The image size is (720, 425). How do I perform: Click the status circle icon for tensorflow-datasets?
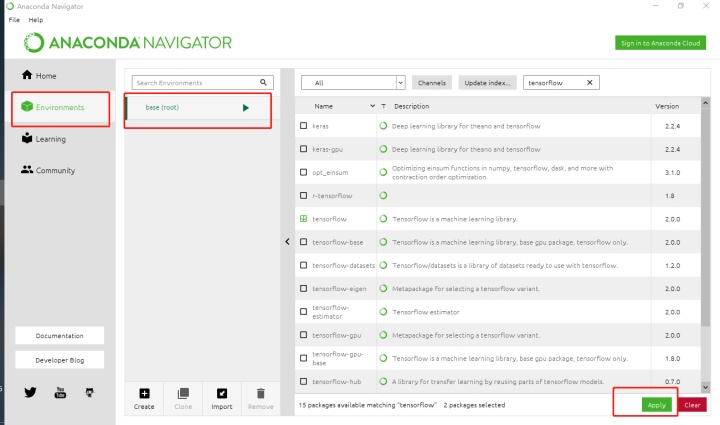pyautogui.click(x=383, y=265)
